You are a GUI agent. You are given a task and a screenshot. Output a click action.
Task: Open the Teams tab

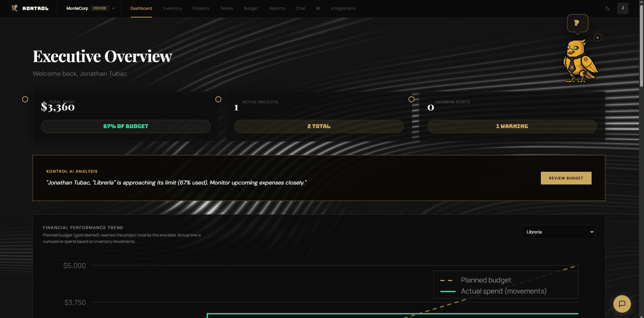tap(226, 8)
